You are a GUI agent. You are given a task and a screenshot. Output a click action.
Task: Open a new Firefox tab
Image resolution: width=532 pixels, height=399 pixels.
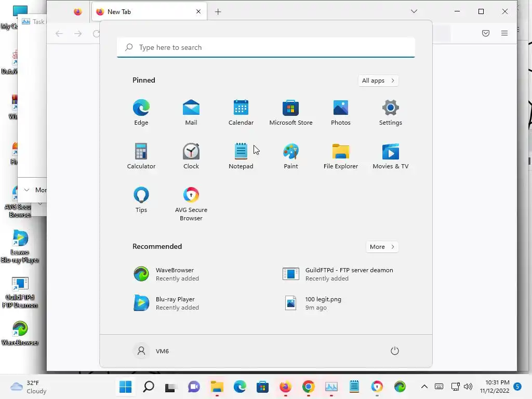[x=218, y=12]
